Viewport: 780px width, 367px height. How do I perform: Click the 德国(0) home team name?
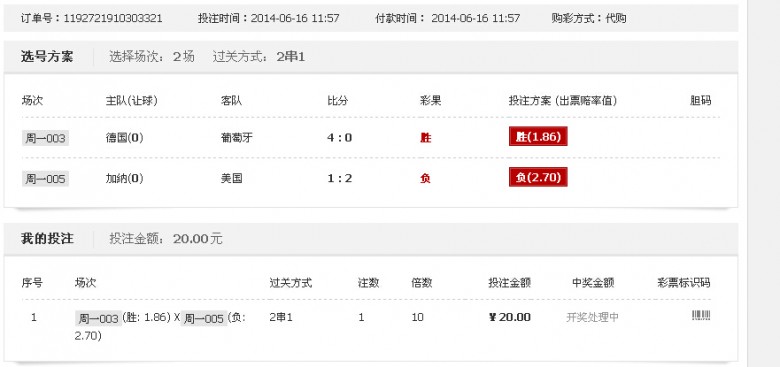(124, 138)
